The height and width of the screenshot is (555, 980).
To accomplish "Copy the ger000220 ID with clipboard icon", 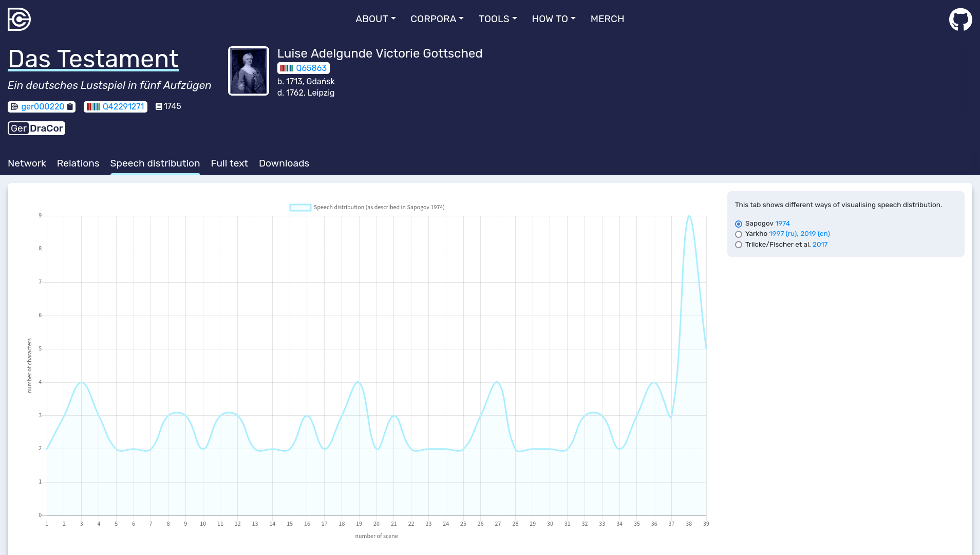I will (x=70, y=106).
